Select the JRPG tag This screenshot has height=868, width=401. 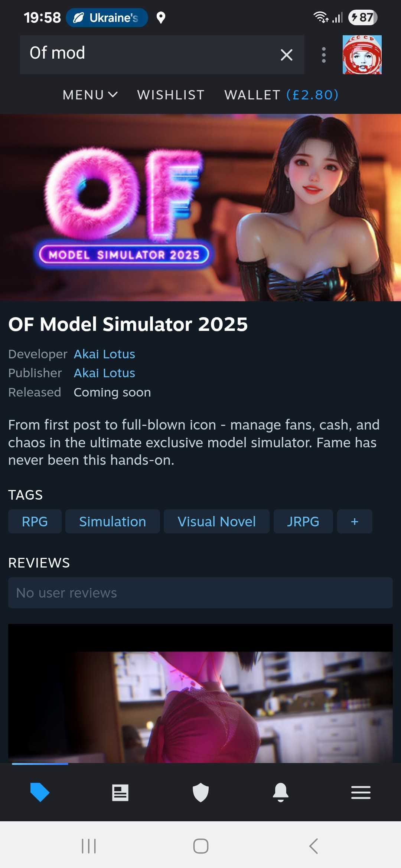[x=303, y=522]
